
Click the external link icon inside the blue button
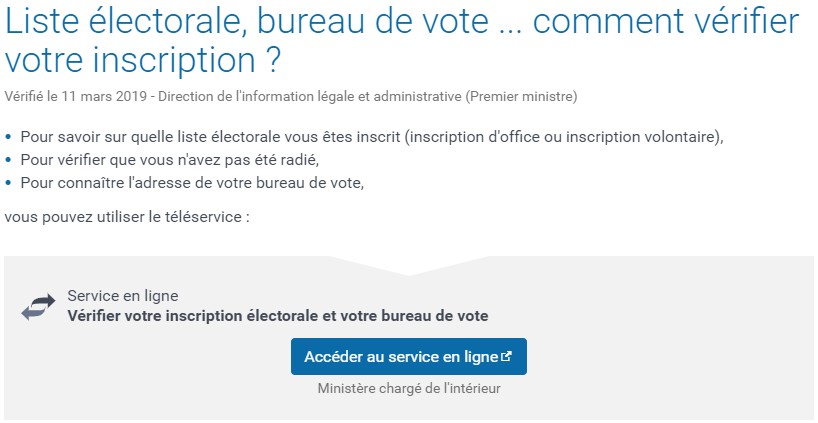click(x=506, y=357)
